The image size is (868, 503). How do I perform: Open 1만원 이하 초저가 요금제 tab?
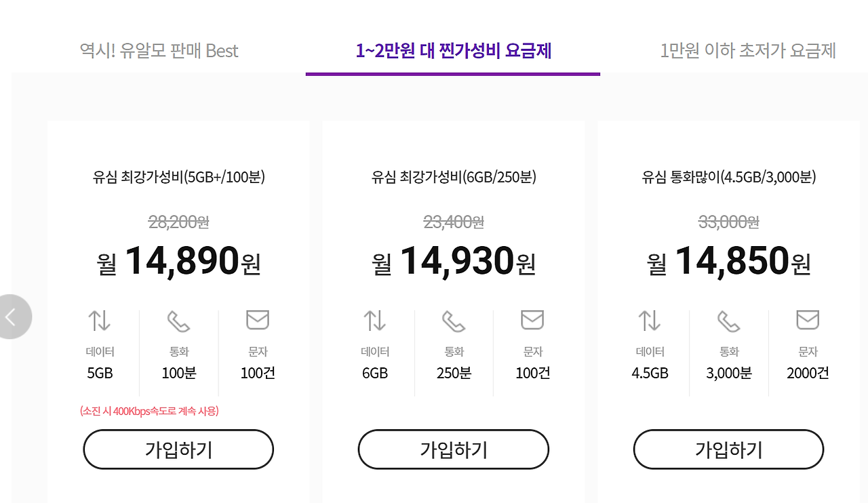point(748,51)
